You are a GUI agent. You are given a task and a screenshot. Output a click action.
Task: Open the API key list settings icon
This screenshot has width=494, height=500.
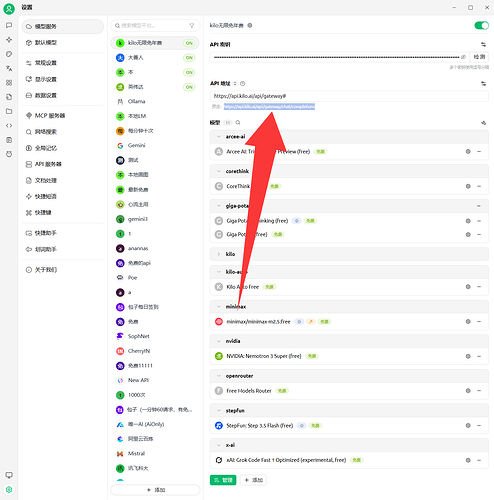pos(483,44)
